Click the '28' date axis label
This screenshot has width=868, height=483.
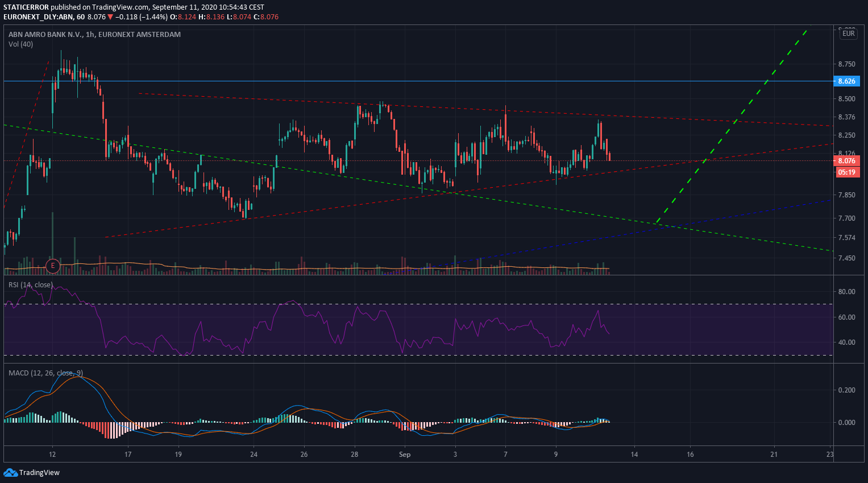click(x=355, y=455)
